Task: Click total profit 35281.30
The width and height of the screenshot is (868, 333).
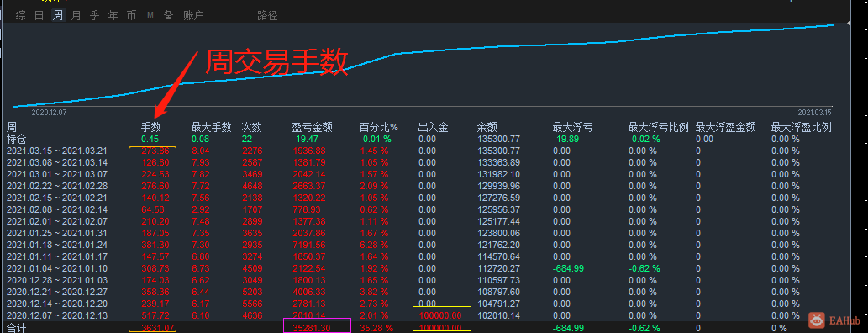Action: [312, 328]
